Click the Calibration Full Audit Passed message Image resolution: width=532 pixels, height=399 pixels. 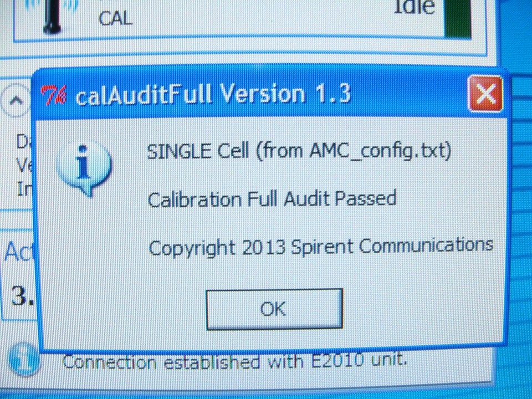pyautogui.click(x=272, y=199)
